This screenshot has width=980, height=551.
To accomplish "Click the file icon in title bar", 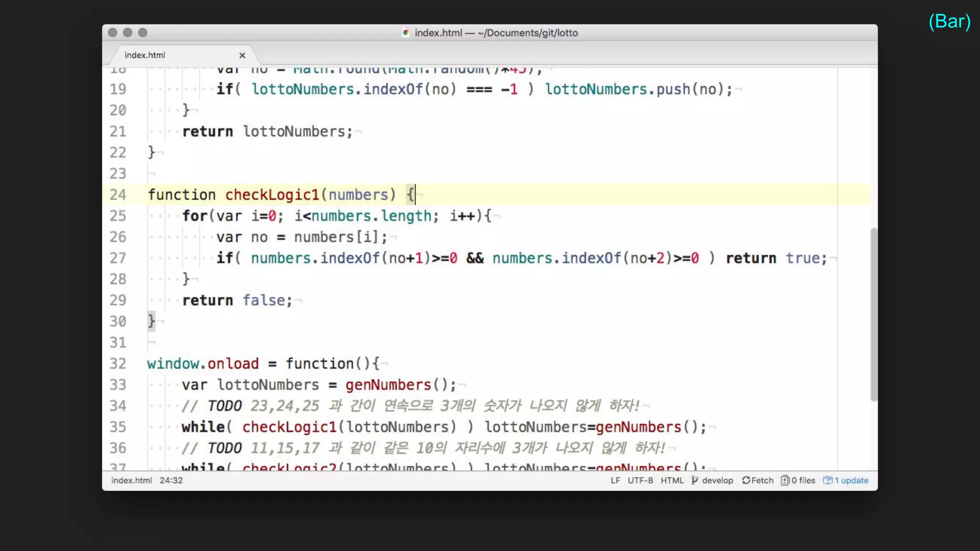I will [406, 33].
